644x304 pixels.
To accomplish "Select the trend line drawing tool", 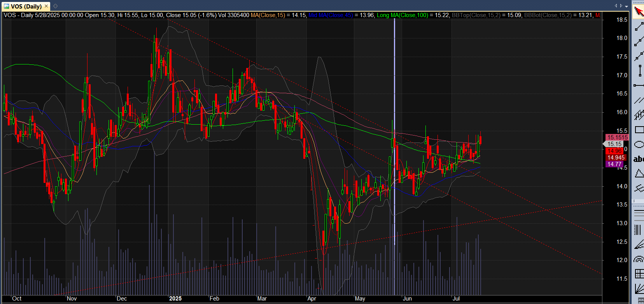I will click(x=639, y=26).
